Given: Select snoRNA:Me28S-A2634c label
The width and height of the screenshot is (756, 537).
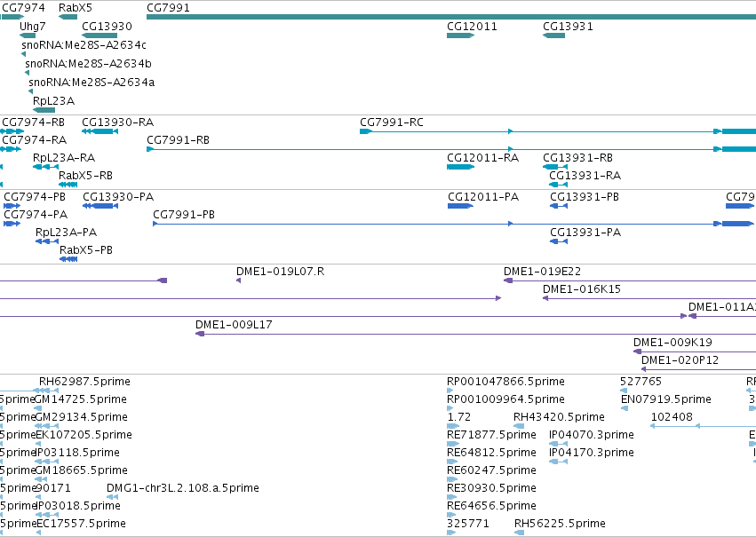Looking at the screenshot, I should (84, 44).
